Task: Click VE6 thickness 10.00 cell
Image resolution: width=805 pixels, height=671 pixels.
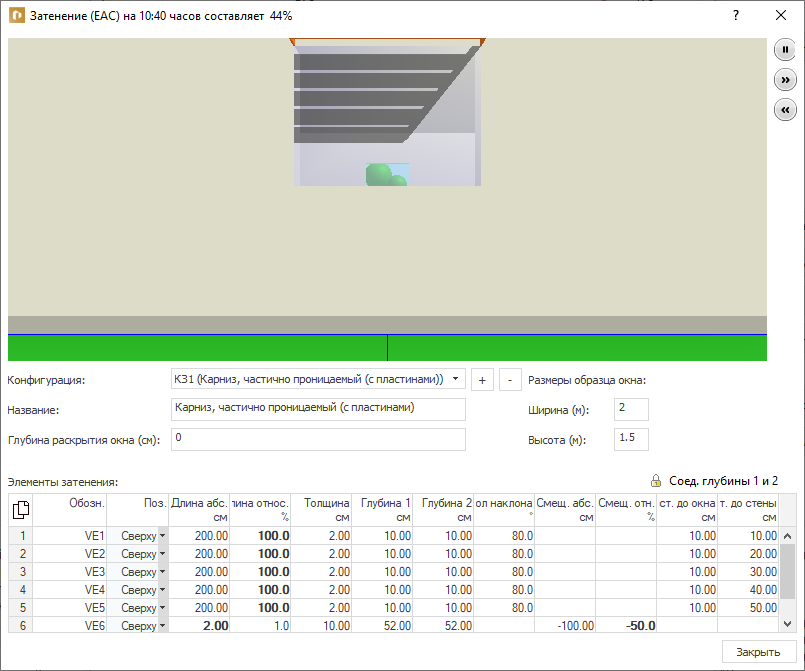Action: pos(321,625)
